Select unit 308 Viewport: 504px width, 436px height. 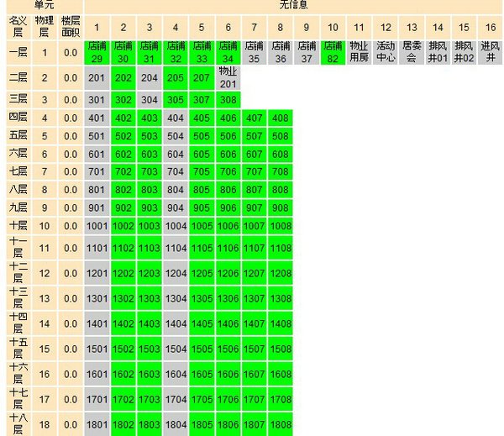coord(228,100)
